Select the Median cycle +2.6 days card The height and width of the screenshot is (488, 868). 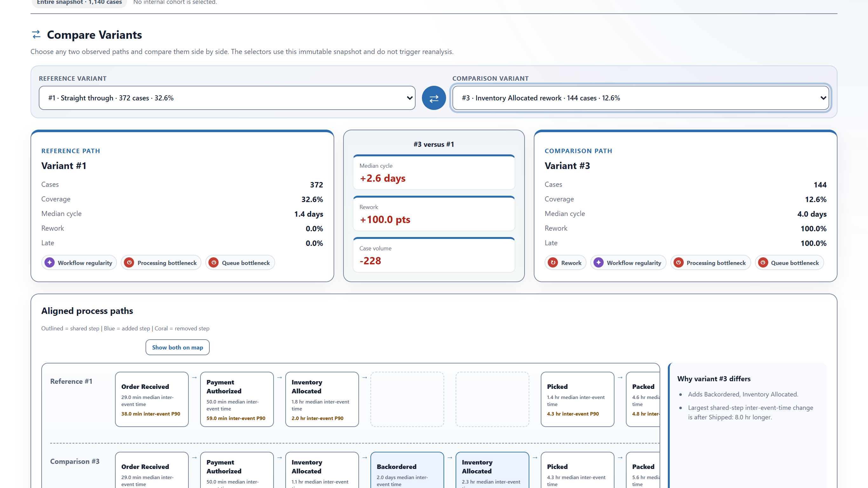click(434, 172)
